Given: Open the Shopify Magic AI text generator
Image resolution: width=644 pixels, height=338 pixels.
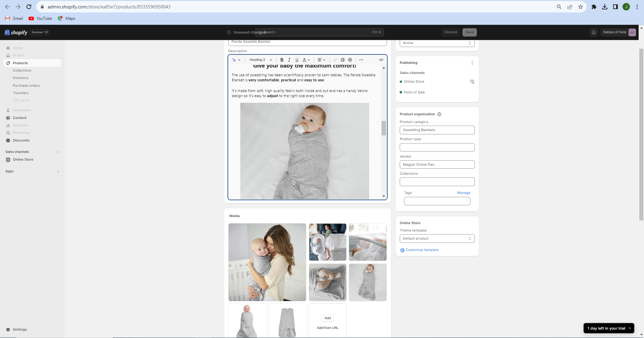Looking at the screenshot, I should [236, 60].
